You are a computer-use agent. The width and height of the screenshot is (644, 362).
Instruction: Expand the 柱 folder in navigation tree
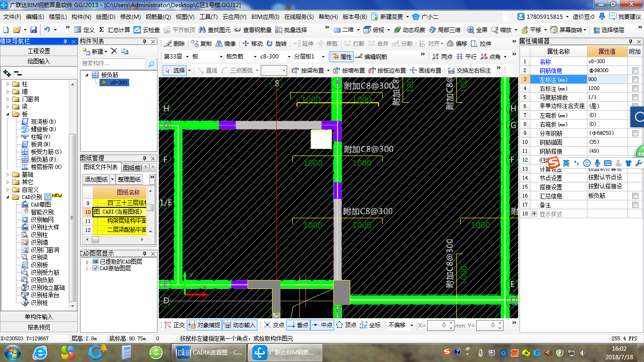8,84
